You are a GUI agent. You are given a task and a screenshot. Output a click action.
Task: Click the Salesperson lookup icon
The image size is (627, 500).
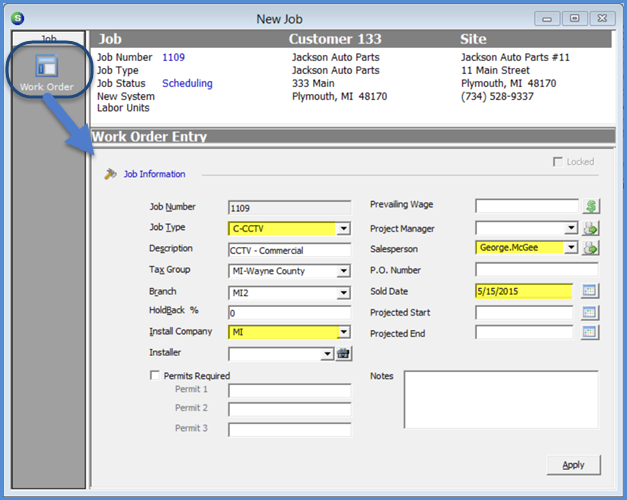pos(591,248)
